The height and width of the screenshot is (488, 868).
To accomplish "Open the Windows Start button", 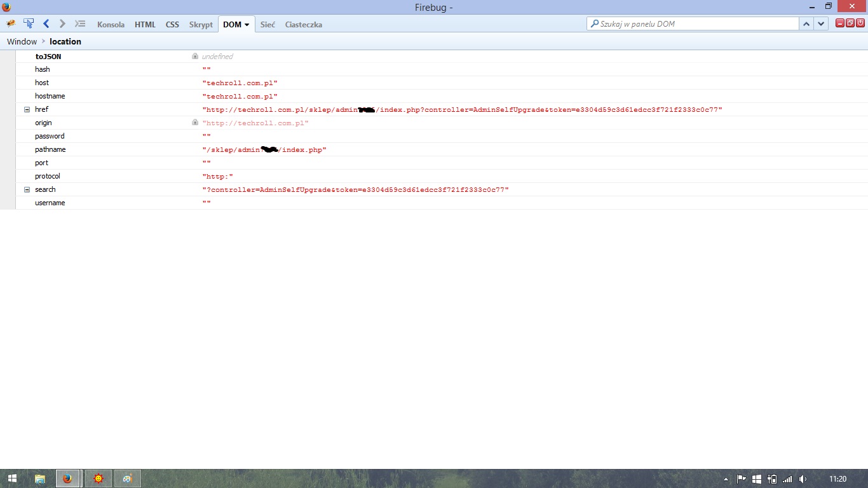I will click(12, 478).
